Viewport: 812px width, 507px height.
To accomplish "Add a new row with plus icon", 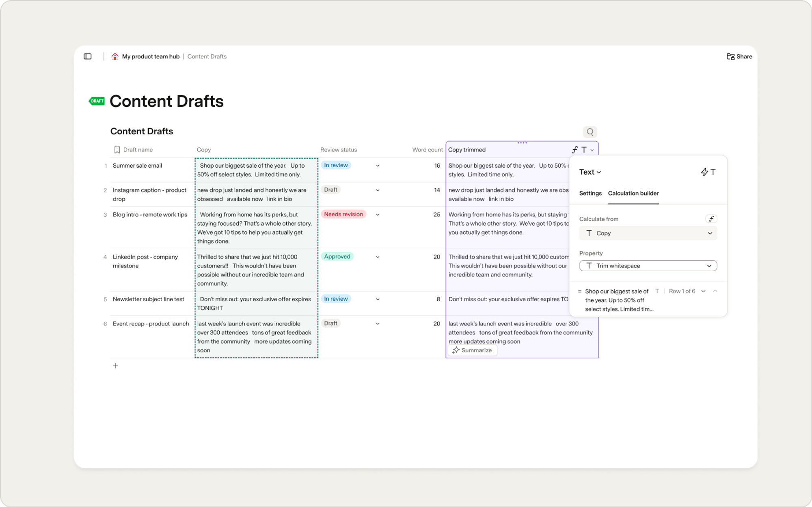I will pos(115,366).
